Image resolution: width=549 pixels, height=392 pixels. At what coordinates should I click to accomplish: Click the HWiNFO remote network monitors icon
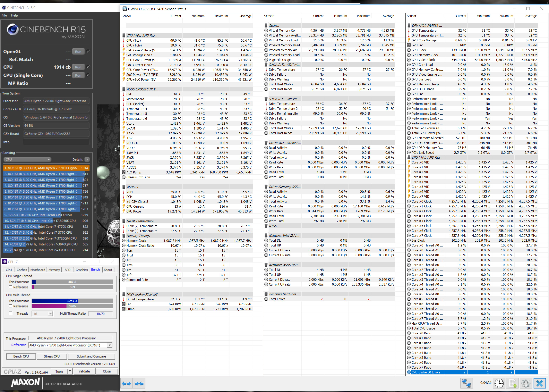click(x=466, y=383)
